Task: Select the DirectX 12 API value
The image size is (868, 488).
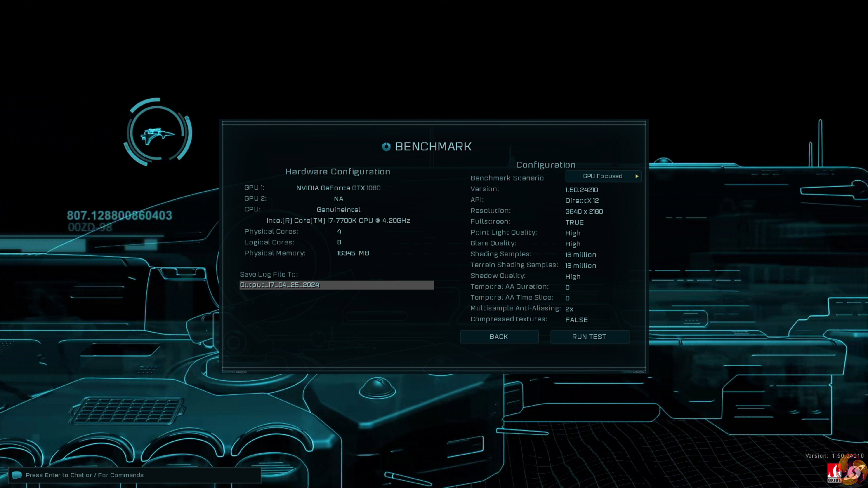Action: [x=582, y=201]
